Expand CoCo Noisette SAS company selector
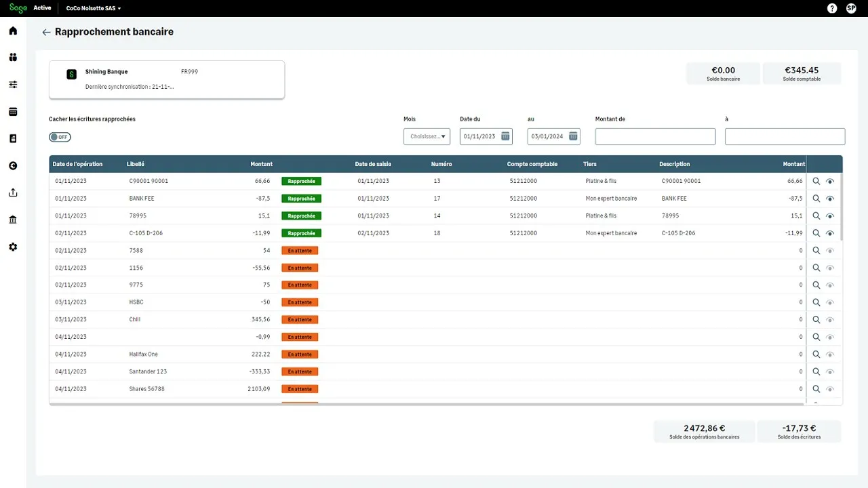The height and width of the screenshot is (488, 868). pyautogui.click(x=94, y=8)
